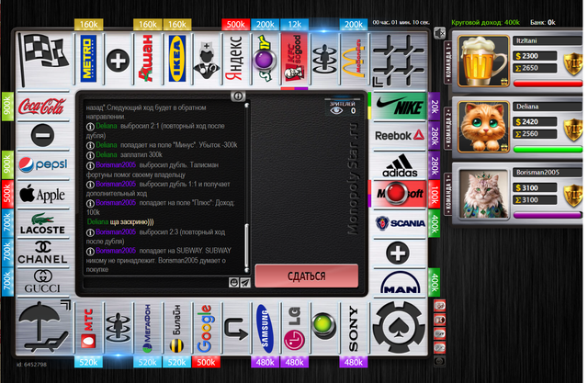Click Deliana's green timer bar
Screen dimensions: 588x383
point(548,149)
